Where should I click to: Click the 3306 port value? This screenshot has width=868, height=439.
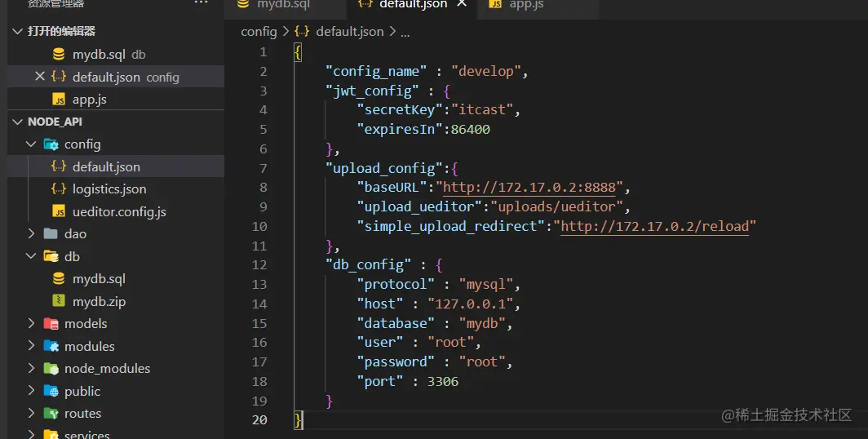443,381
